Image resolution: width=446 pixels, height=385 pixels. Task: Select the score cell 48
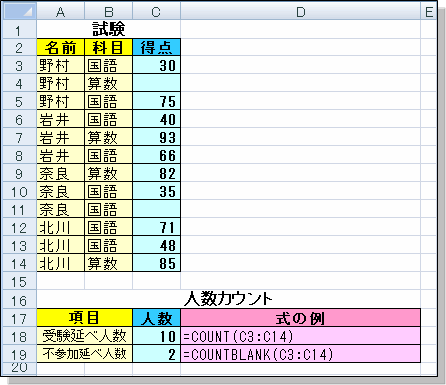pyautogui.click(x=156, y=245)
